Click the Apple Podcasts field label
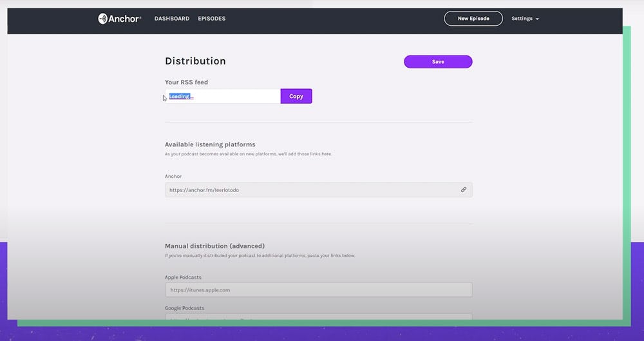 pos(183,277)
